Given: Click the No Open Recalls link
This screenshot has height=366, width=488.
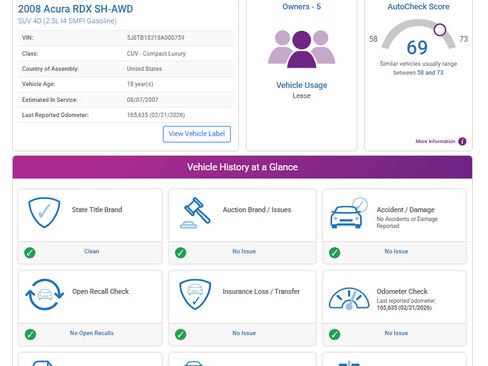Looking at the screenshot, I should [92, 333].
